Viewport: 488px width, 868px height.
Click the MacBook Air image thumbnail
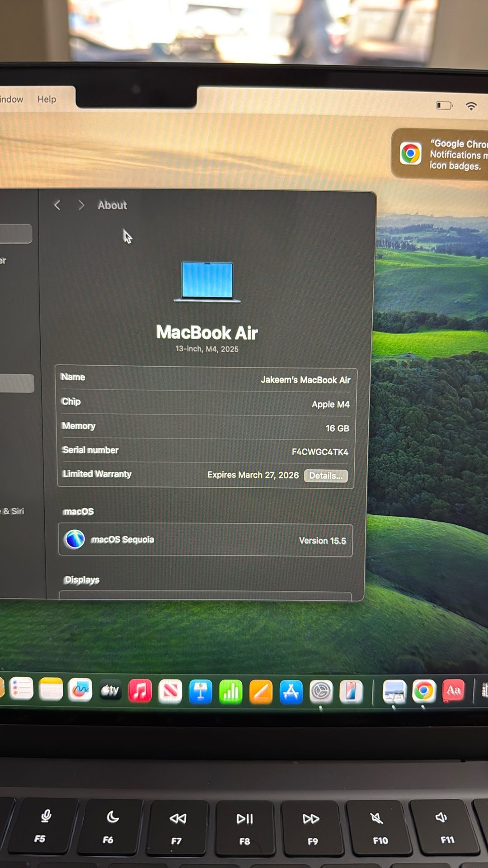point(207,282)
